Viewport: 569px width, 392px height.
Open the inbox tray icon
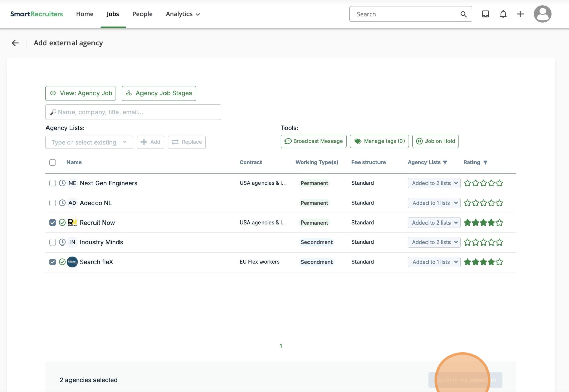coord(485,14)
